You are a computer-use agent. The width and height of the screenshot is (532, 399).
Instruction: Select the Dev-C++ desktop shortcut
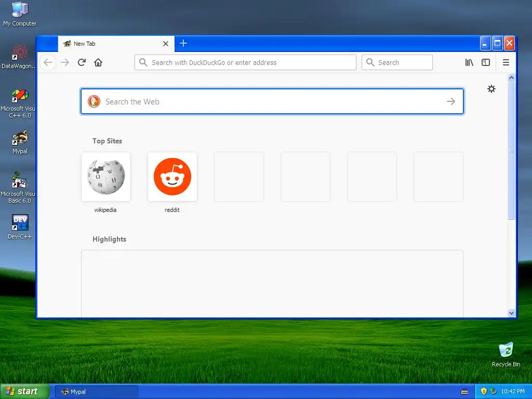coord(20,227)
